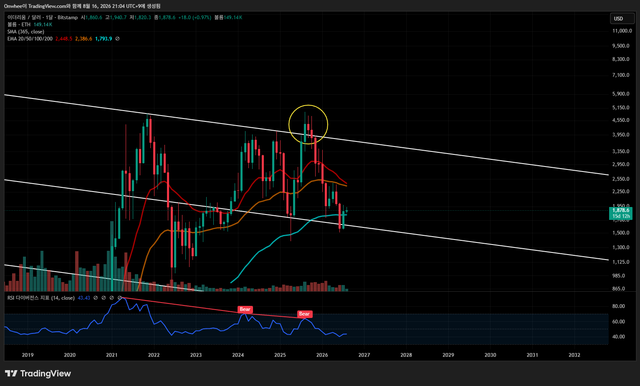The width and height of the screenshot is (640, 386).
Task: Click the RSI divergence indicator legend title
Action: [x=41, y=298]
